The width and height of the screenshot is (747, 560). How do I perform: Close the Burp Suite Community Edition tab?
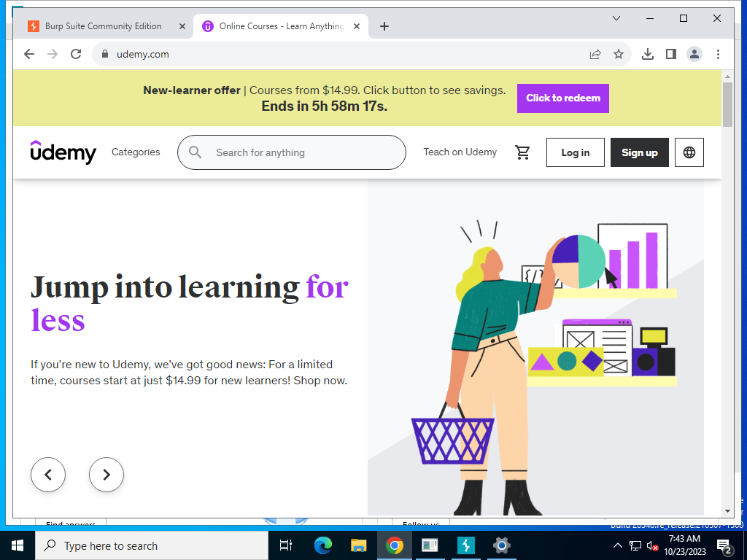(x=182, y=26)
